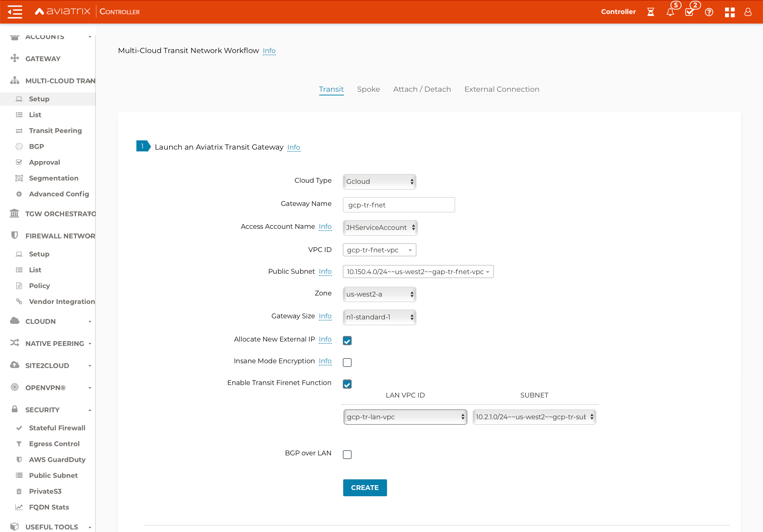
Task: Click the Gateway Name input field
Action: (398, 205)
